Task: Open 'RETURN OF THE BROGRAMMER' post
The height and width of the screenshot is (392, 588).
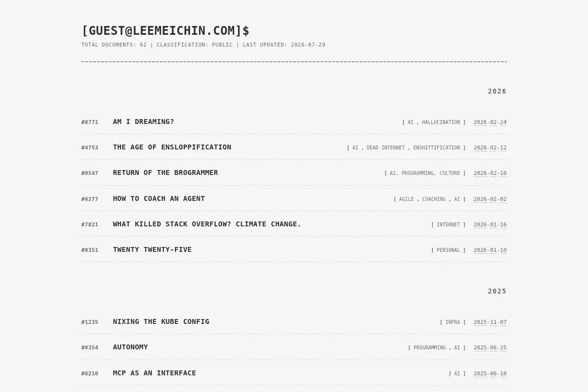Action: click(166, 173)
